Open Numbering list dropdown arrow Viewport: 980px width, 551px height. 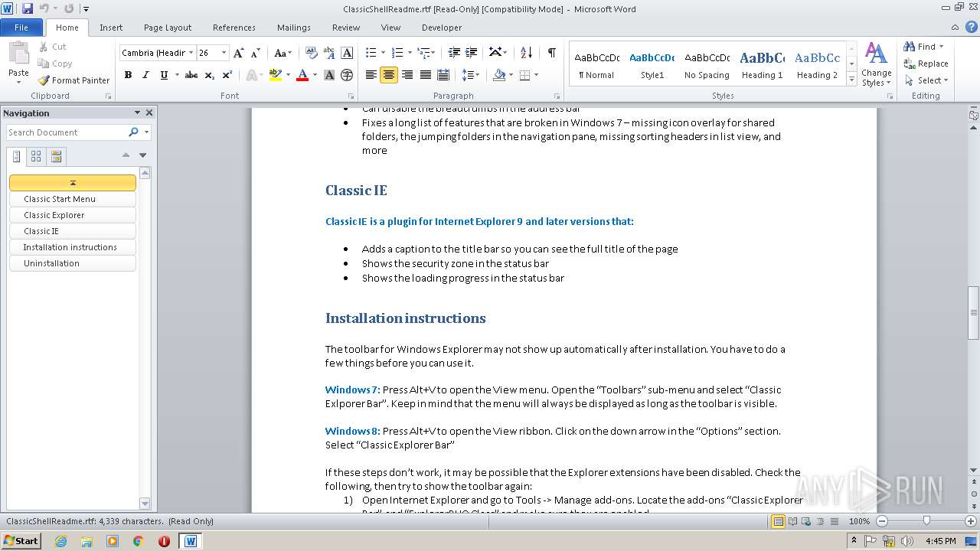pos(410,53)
